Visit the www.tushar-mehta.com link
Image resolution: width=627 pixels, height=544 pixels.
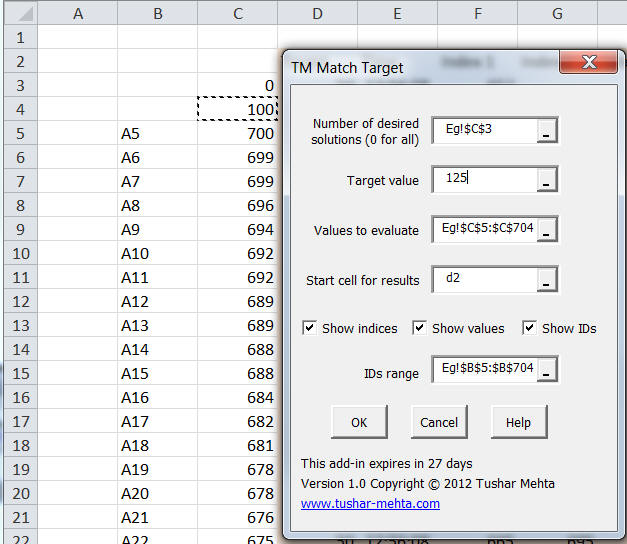coord(370,504)
